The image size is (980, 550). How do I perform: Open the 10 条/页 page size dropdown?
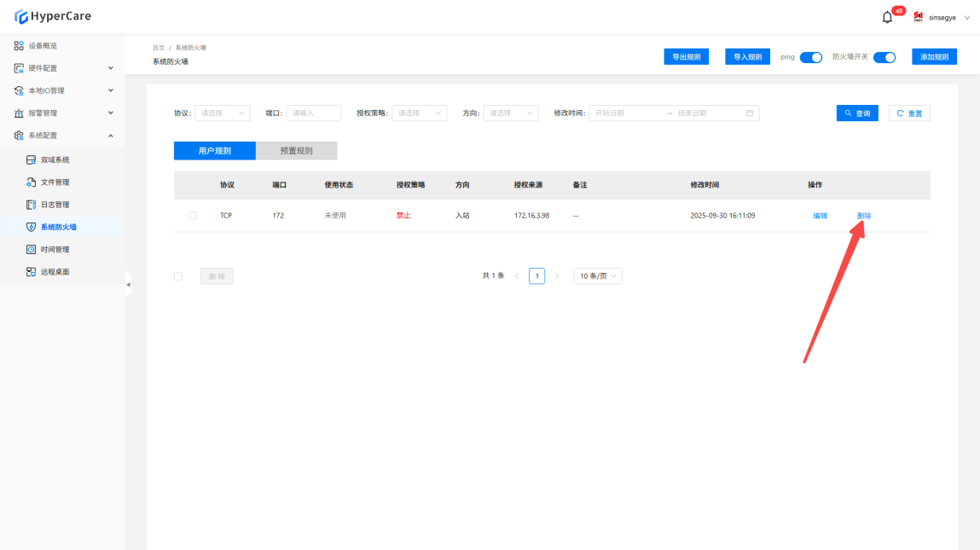pyautogui.click(x=597, y=276)
